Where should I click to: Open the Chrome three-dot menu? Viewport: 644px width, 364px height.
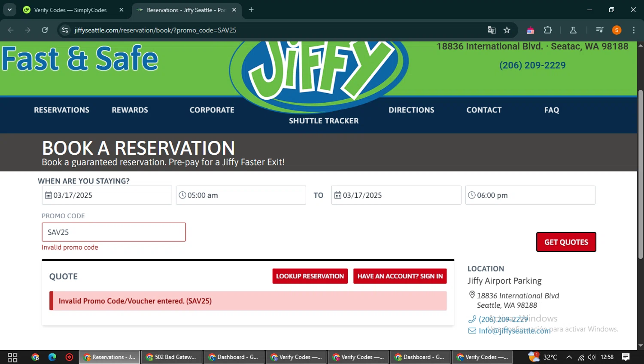[634, 30]
